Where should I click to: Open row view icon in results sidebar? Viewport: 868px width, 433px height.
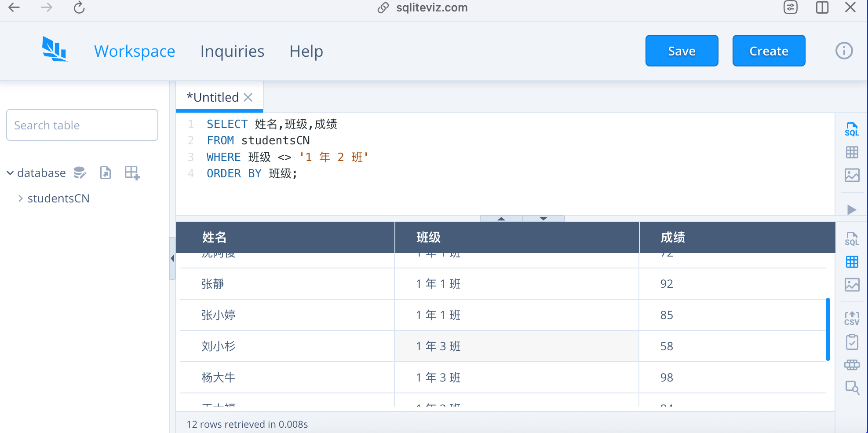(x=852, y=365)
